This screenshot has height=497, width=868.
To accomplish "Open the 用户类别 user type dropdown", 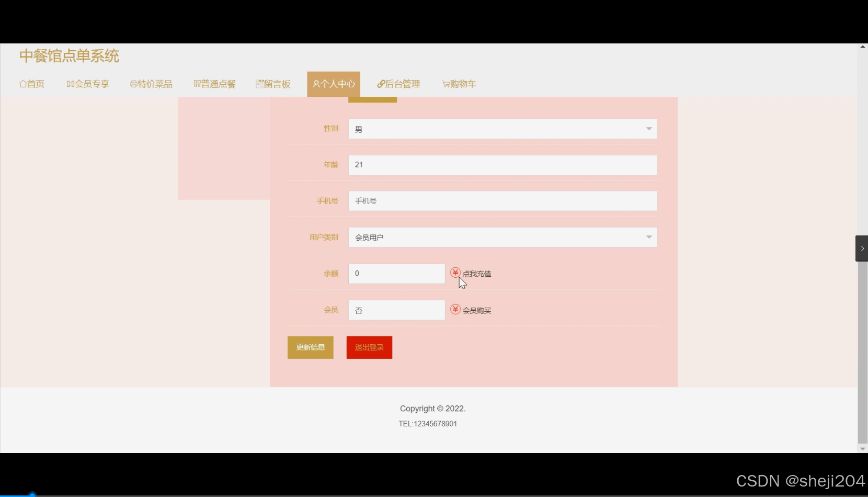I will point(649,237).
